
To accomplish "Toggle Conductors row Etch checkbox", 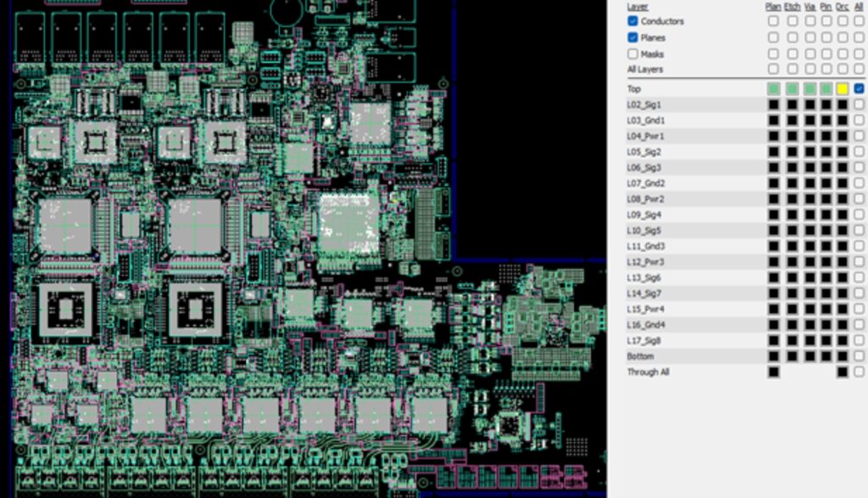I will click(793, 21).
